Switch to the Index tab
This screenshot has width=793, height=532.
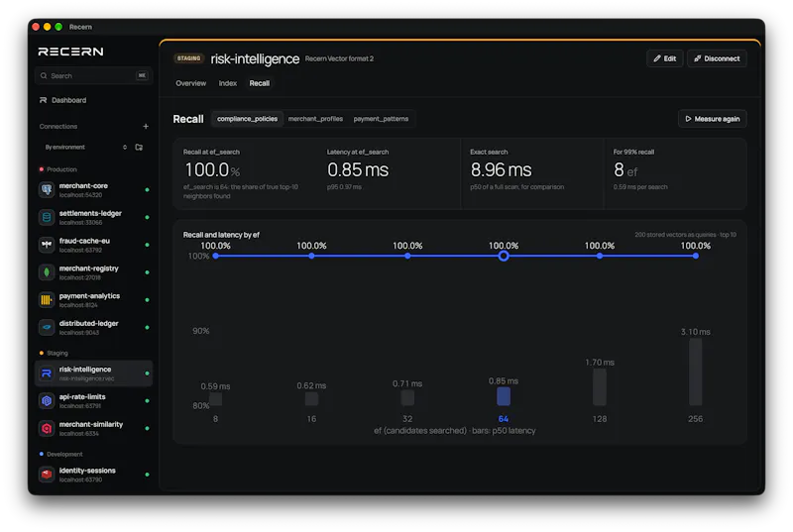[228, 83]
